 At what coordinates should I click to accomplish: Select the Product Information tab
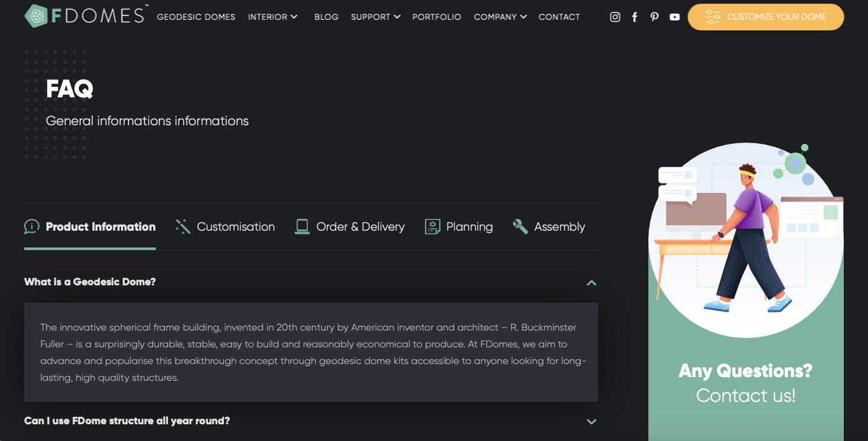(x=90, y=227)
